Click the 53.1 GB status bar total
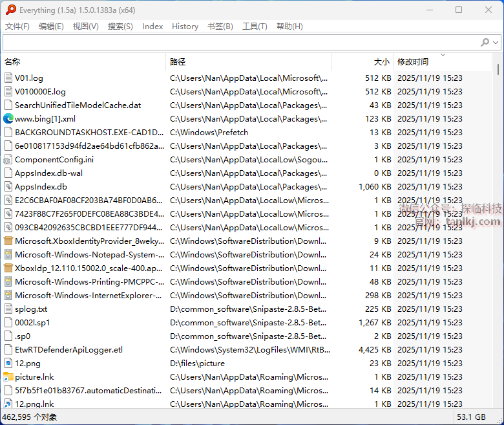Image resolution: width=504 pixels, height=425 pixels. pos(471,417)
